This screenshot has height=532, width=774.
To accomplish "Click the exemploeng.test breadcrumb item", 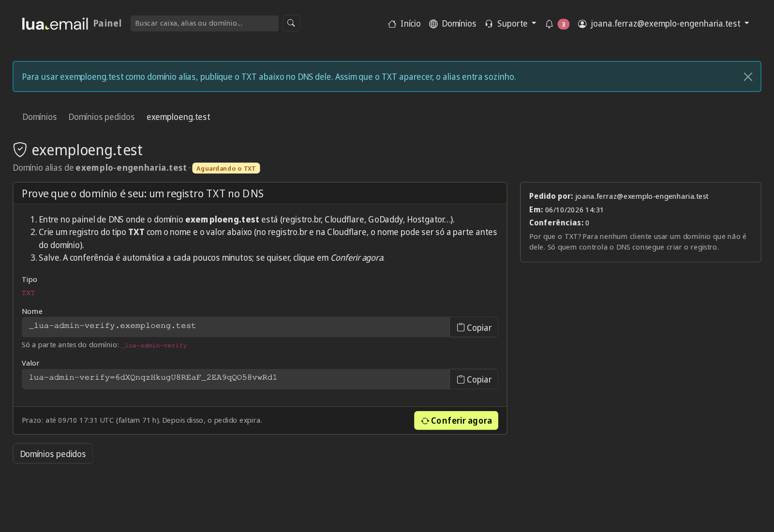I will 179,117.
